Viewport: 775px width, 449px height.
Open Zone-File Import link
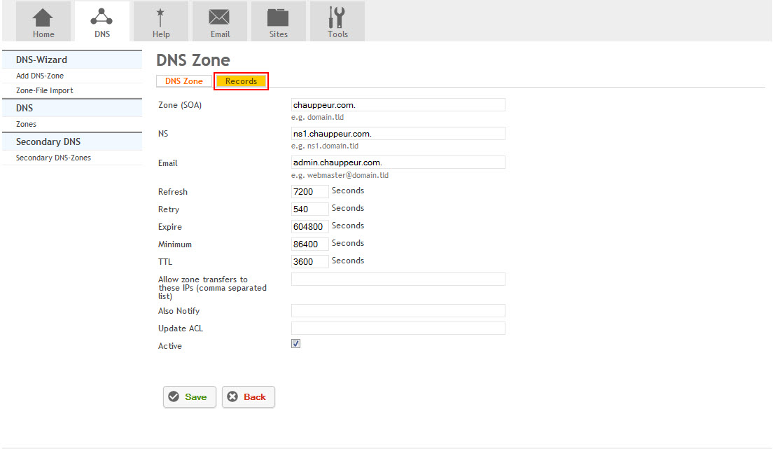(44, 90)
